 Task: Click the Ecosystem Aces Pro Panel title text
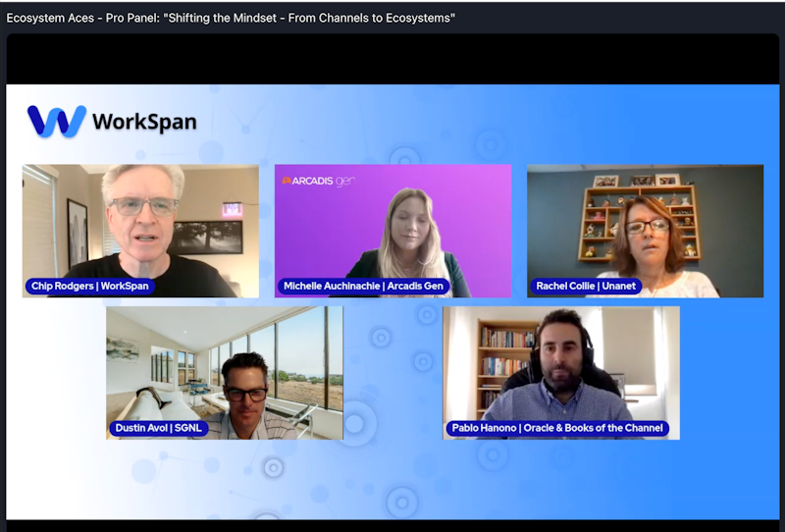coord(231,18)
